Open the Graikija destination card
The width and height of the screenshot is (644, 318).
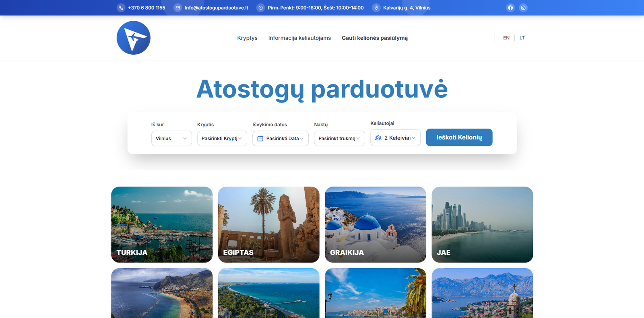(375, 224)
